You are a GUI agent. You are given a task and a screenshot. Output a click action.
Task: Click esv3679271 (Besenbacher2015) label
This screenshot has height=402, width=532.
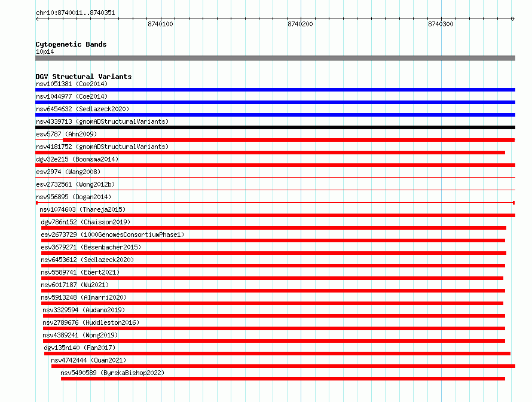point(91,247)
